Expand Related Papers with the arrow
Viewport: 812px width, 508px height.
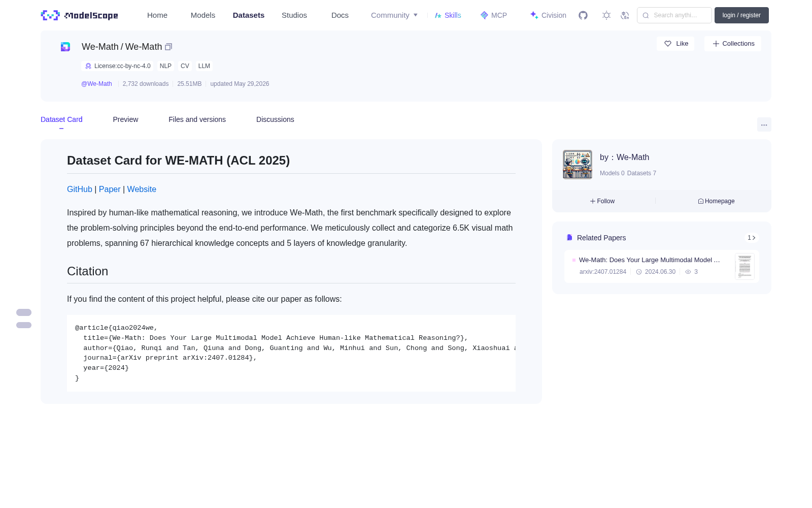752,238
